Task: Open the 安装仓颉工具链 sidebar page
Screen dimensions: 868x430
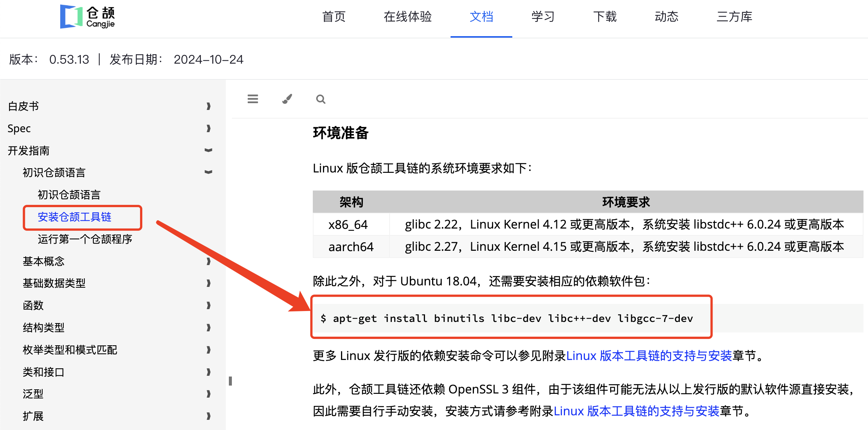Action: pos(75,217)
